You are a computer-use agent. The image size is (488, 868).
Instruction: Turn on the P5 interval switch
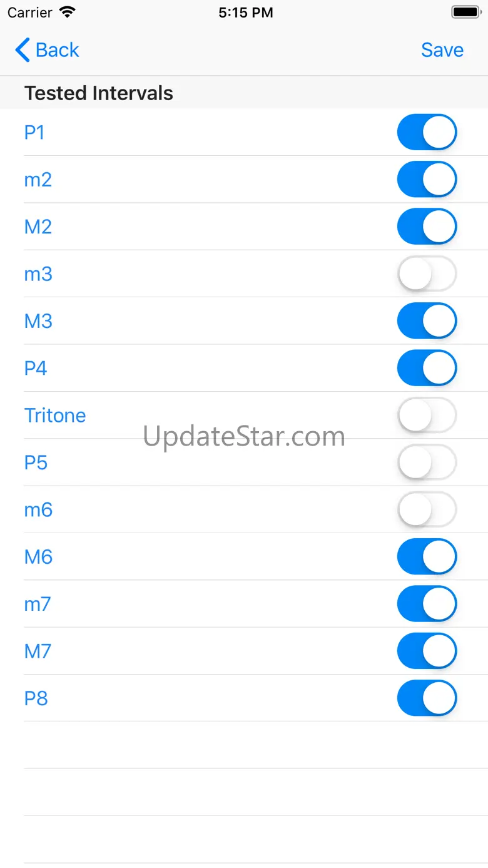pos(427,462)
